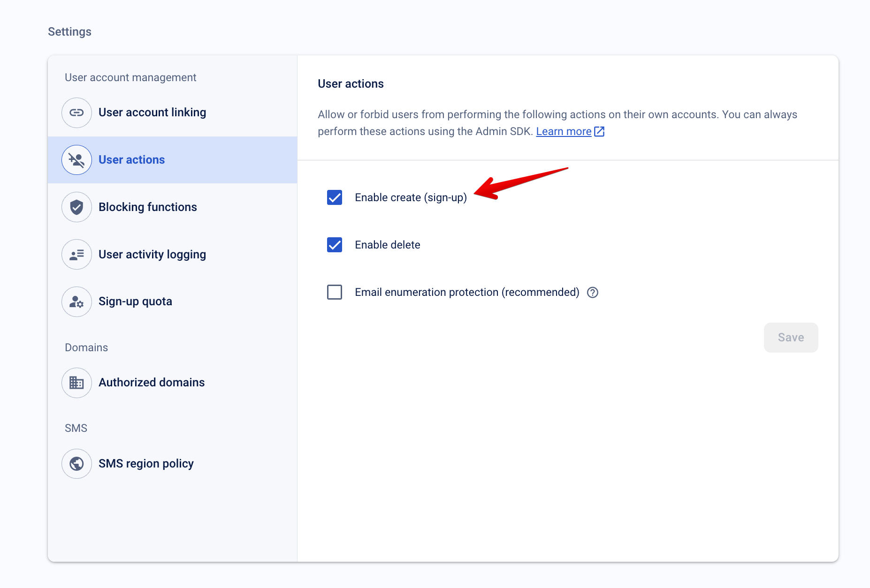
Task: Open SMS region policy settings
Action: [x=146, y=463]
